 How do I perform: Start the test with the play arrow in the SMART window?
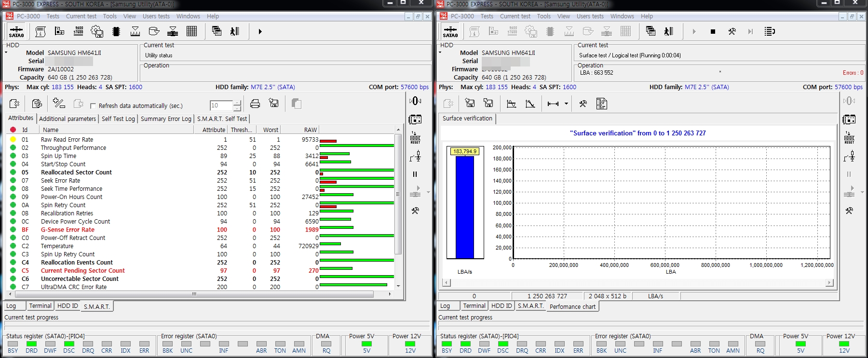click(x=260, y=32)
